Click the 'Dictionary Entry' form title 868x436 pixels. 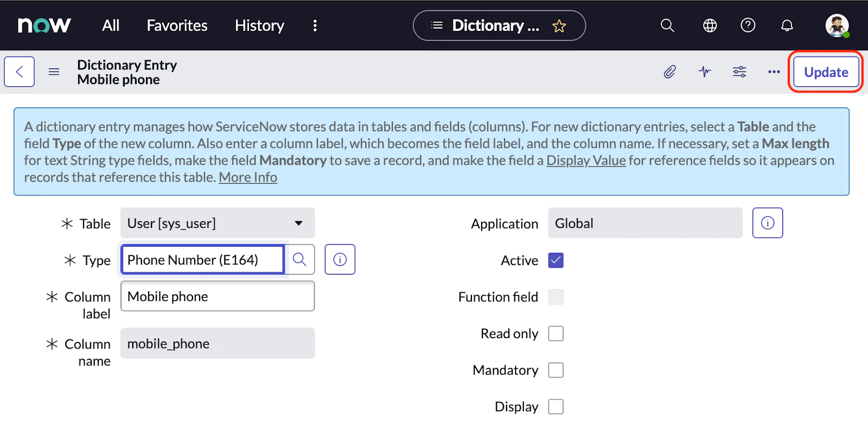(x=127, y=65)
